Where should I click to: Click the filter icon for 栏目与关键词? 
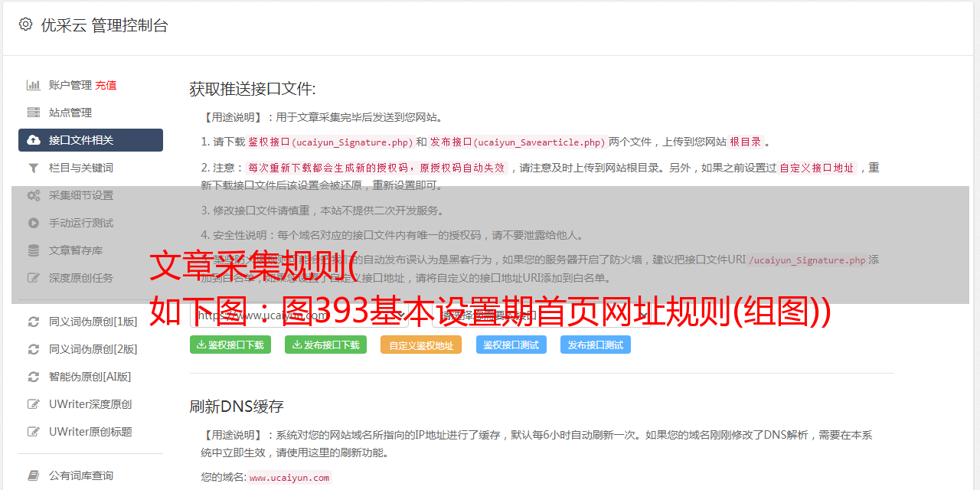(x=34, y=168)
